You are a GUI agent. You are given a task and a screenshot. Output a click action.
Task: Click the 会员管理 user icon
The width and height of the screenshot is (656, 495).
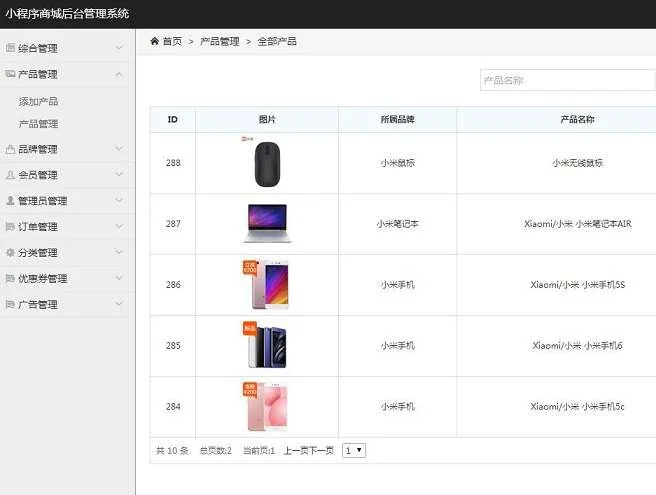pyautogui.click(x=10, y=175)
